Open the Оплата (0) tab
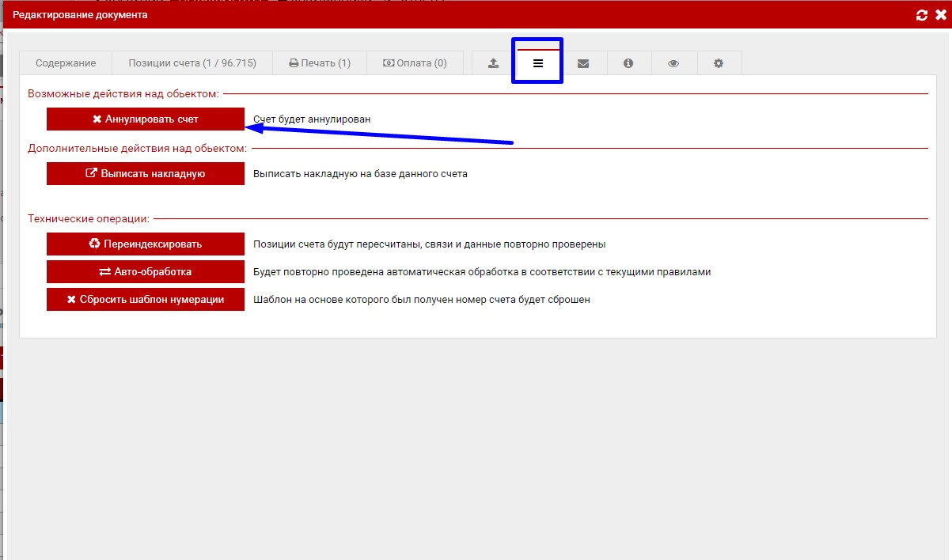The image size is (952, 560). [415, 63]
